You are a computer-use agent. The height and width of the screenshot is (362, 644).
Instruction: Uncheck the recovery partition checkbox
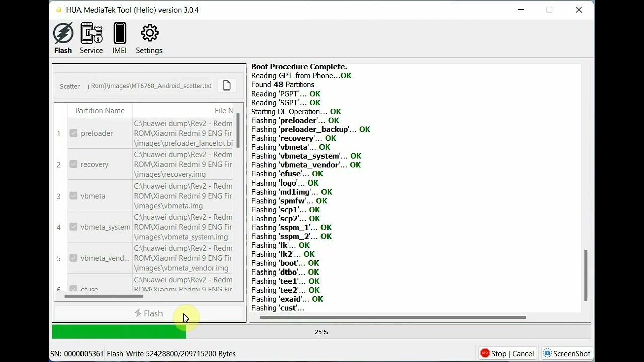pos(73,164)
